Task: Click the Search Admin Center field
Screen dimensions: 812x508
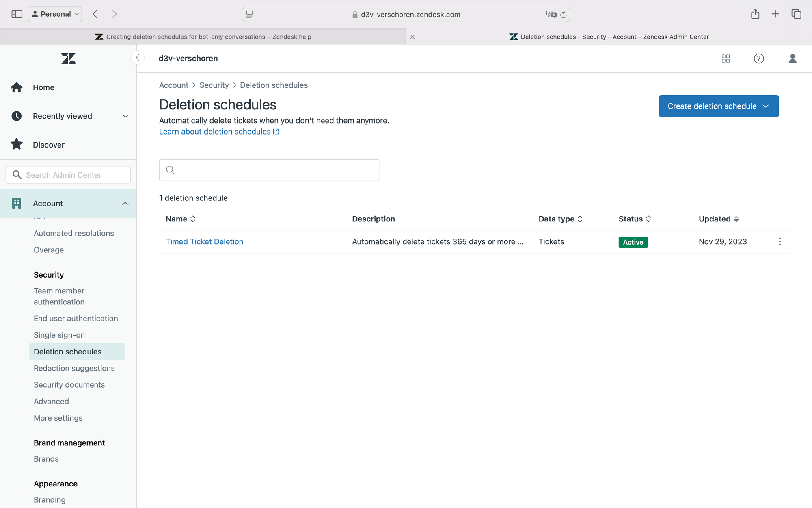Action: point(68,175)
